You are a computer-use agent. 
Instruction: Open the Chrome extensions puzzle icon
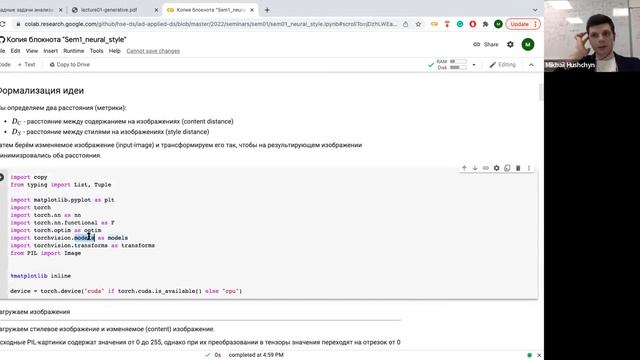tap(485, 24)
